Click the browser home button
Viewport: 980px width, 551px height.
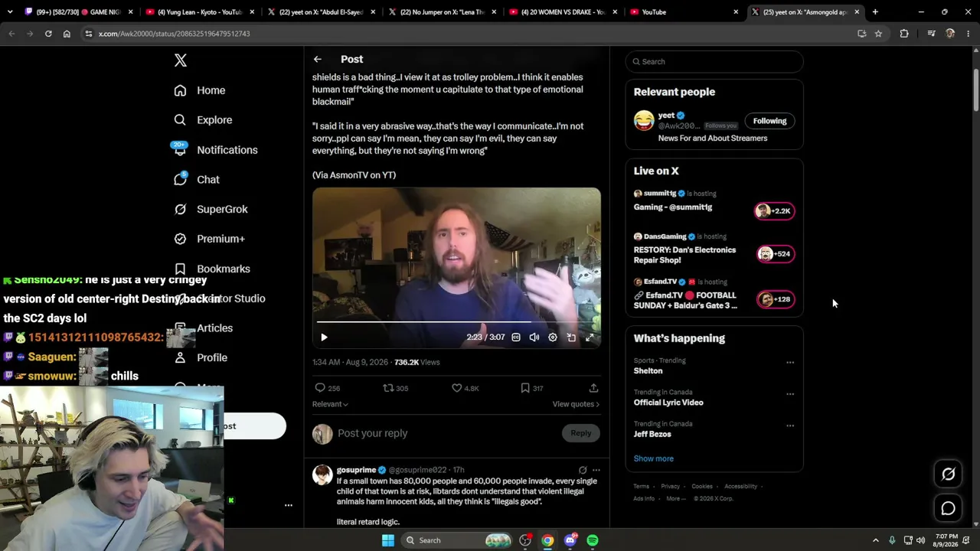click(67, 34)
